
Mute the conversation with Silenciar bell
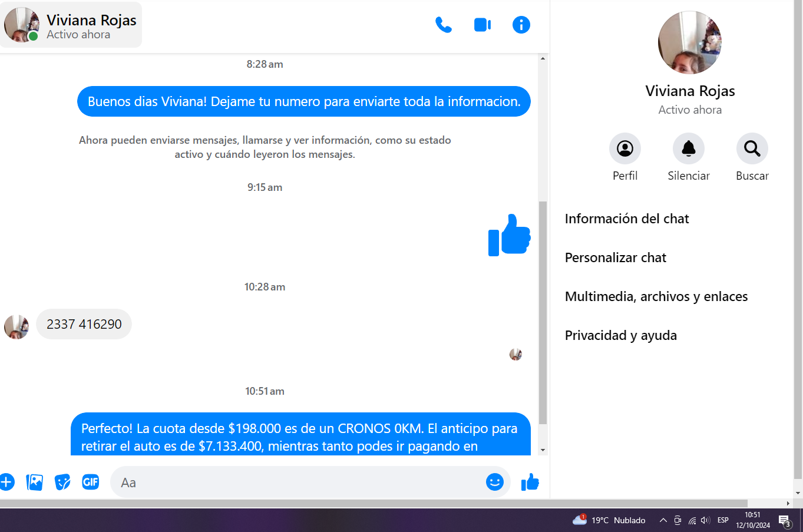coord(688,148)
